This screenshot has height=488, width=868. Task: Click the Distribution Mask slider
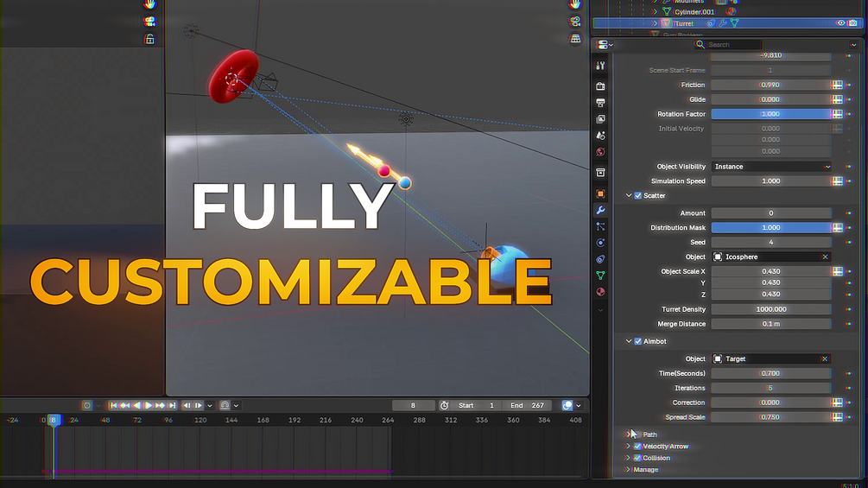pyautogui.click(x=771, y=227)
